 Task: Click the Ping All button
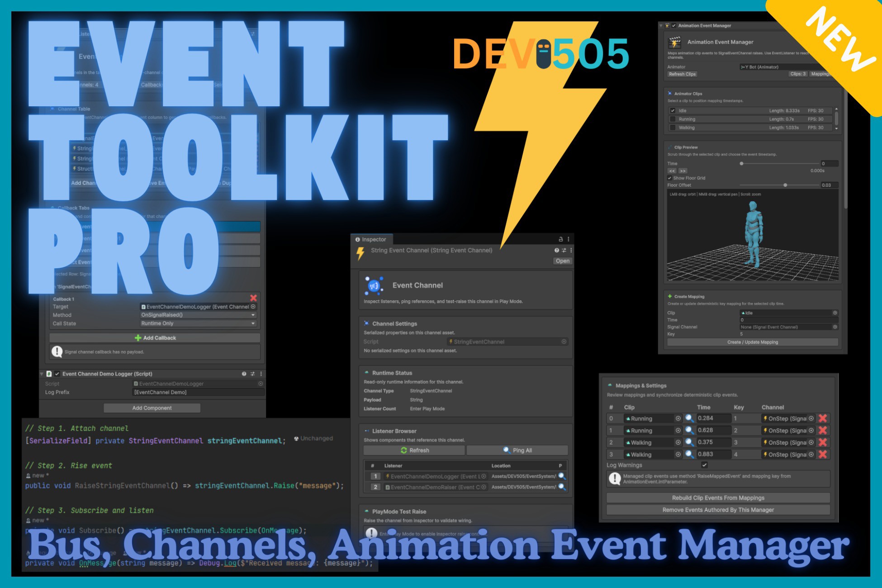tap(517, 450)
